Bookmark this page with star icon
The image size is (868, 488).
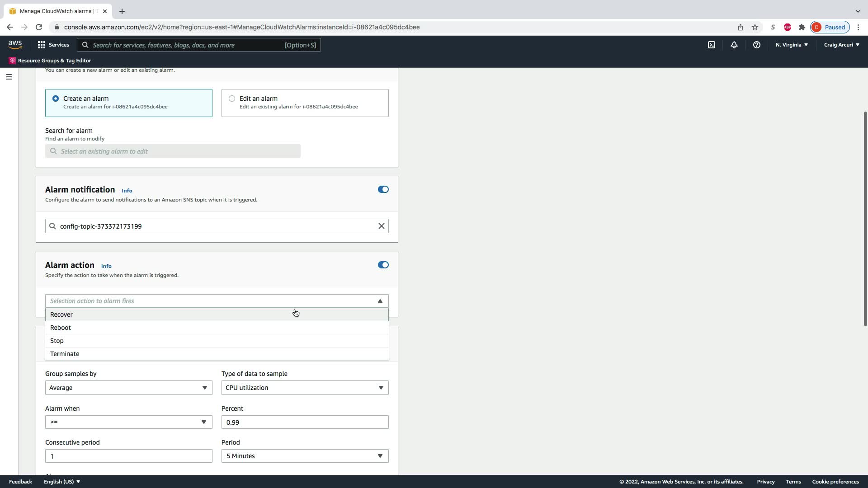point(755,27)
